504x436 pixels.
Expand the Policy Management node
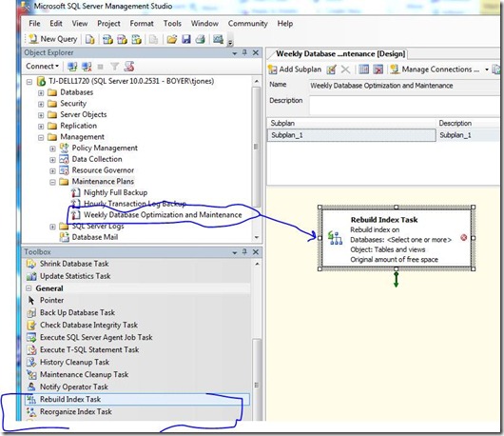52,149
